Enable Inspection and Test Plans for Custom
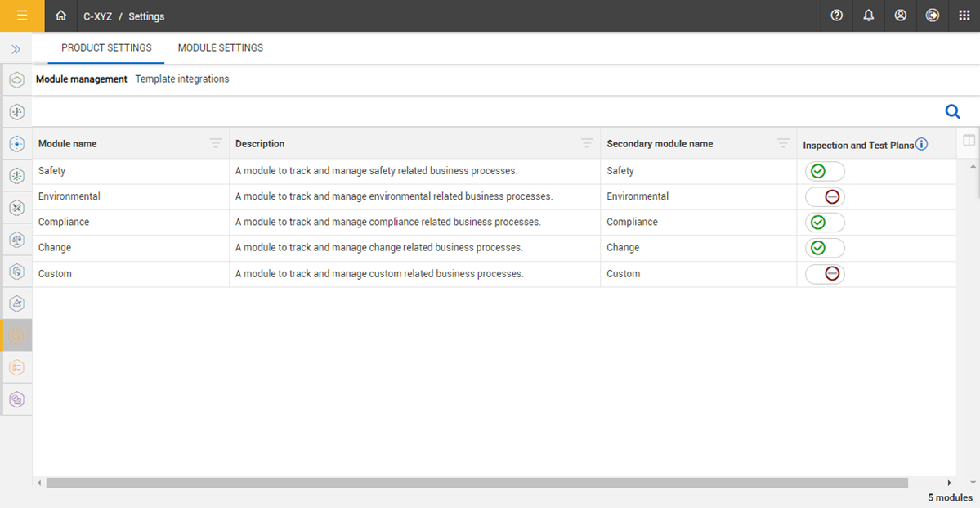This screenshot has width=980, height=508. 825,274
